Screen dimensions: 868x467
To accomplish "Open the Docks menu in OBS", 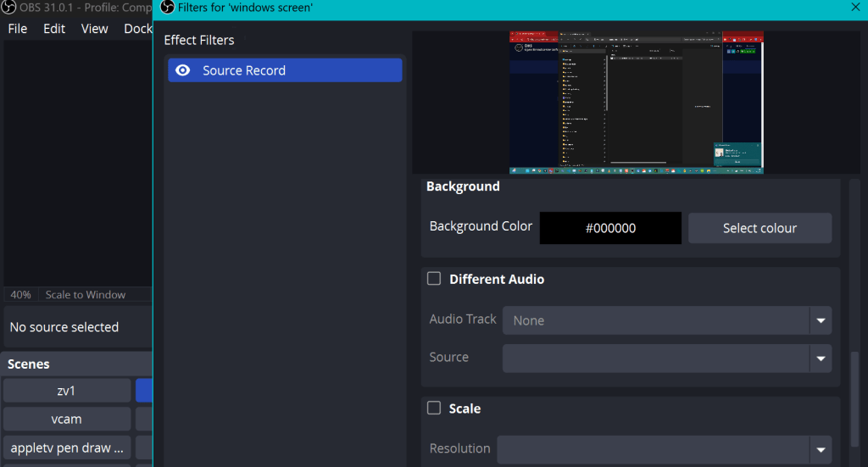I will pyautogui.click(x=138, y=29).
